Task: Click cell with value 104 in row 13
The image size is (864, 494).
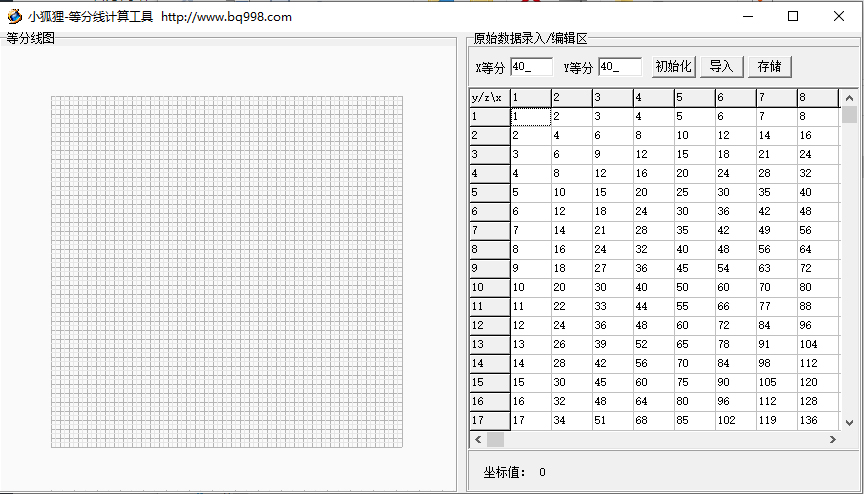Action: [x=818, y=344]
